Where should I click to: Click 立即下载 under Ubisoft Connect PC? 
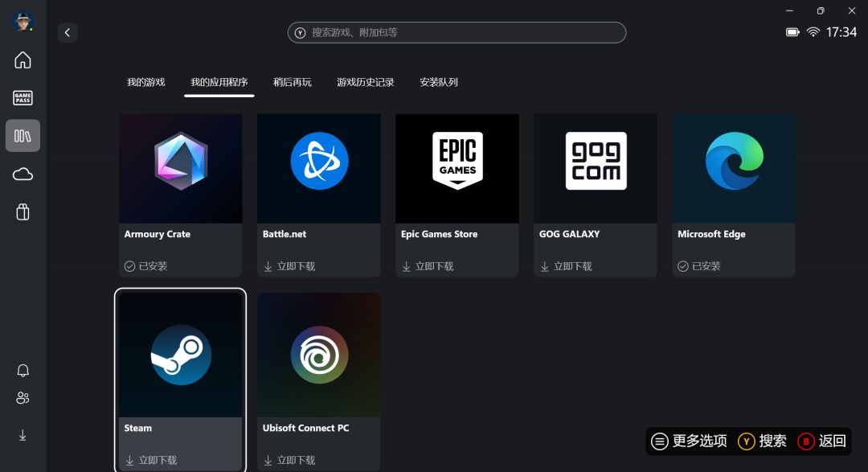(x=289, y=461)
